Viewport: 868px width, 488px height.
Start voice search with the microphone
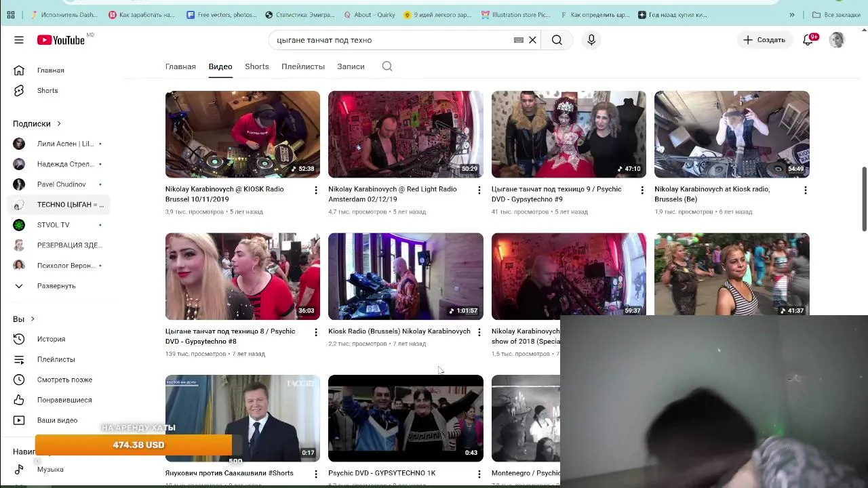click(591, 40)
